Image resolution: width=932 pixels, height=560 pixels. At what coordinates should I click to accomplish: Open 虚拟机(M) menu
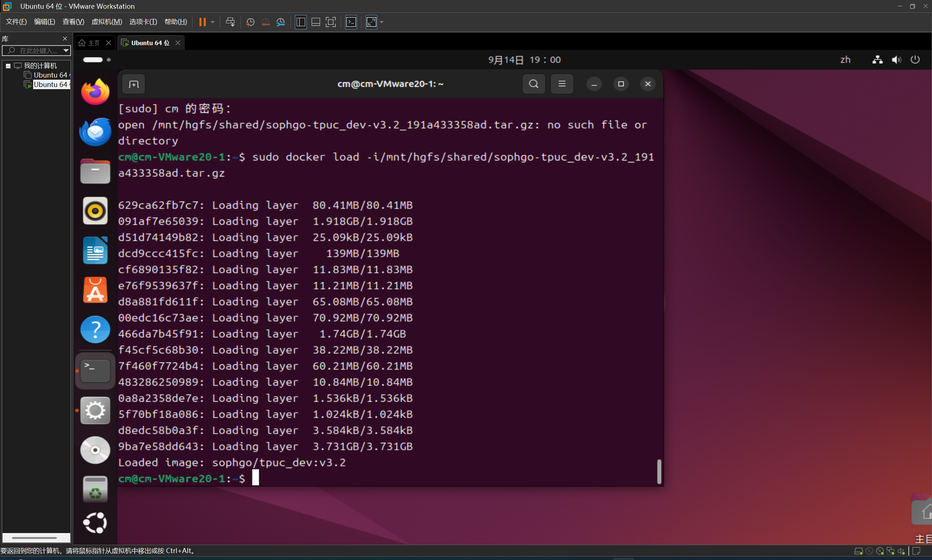pyautogui.click(x=106, y=22)
